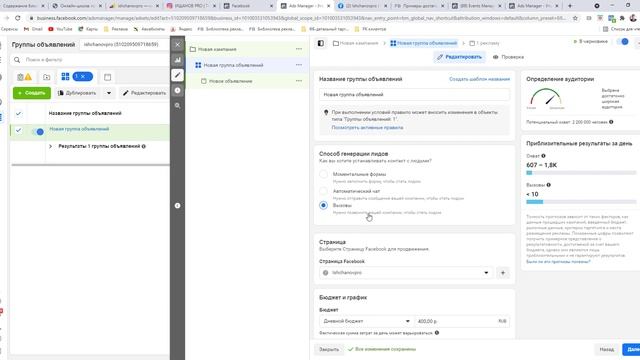This screenshot has width=640, height=360.
Task: Click info icon next to Potential reach
Action: [611, 122]
